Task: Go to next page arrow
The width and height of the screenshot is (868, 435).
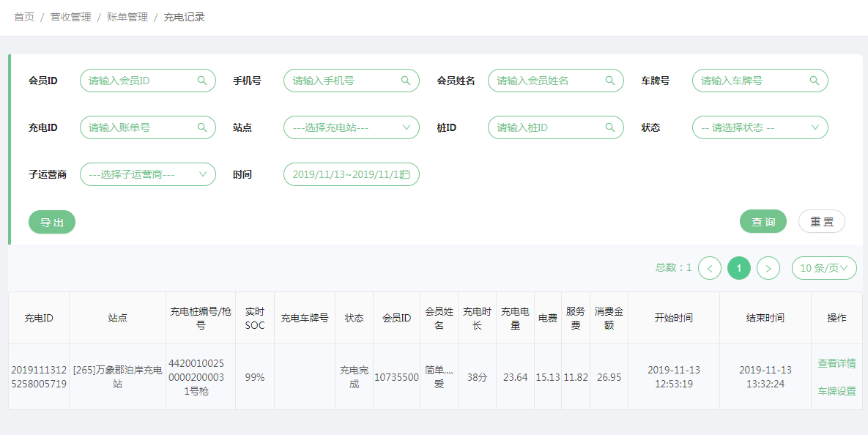Action: coord(768,269)
